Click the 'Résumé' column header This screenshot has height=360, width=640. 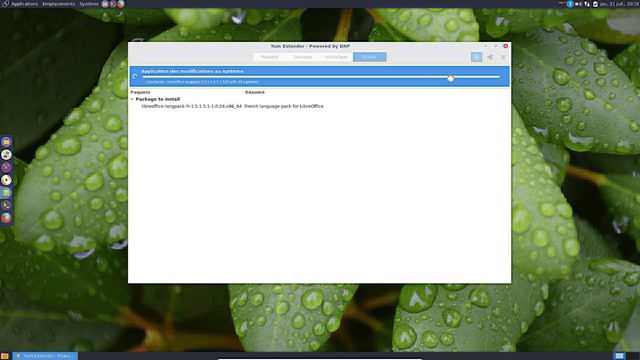click(255, 92)
